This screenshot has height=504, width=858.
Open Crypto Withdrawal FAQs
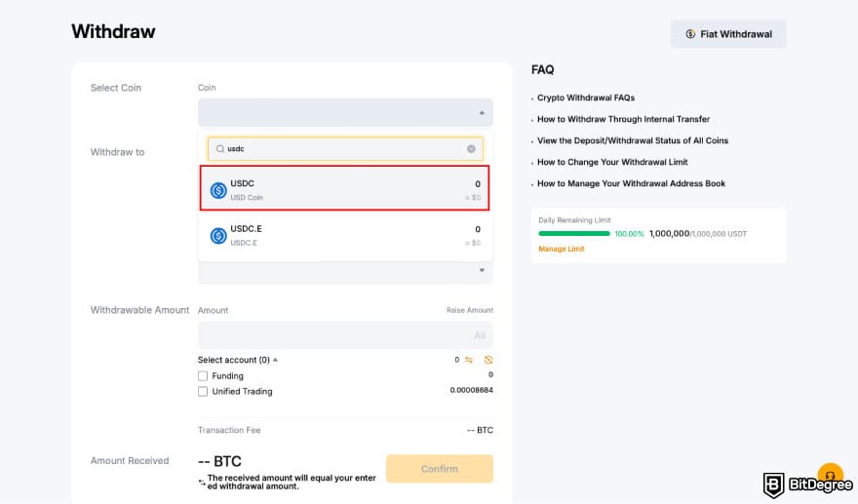click(x=586, y=97)
